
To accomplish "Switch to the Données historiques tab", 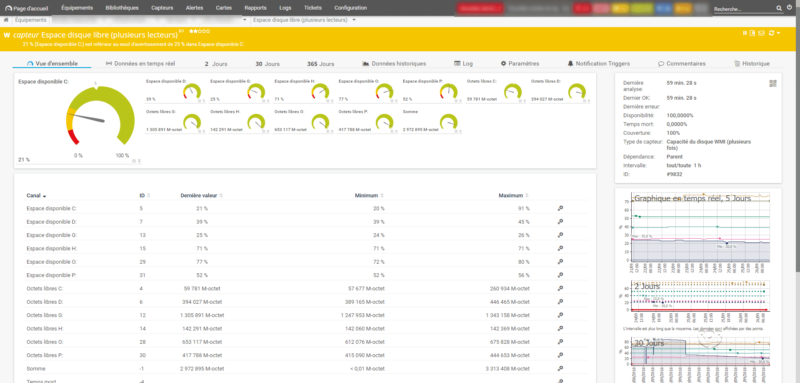I will tap(394, 64).
